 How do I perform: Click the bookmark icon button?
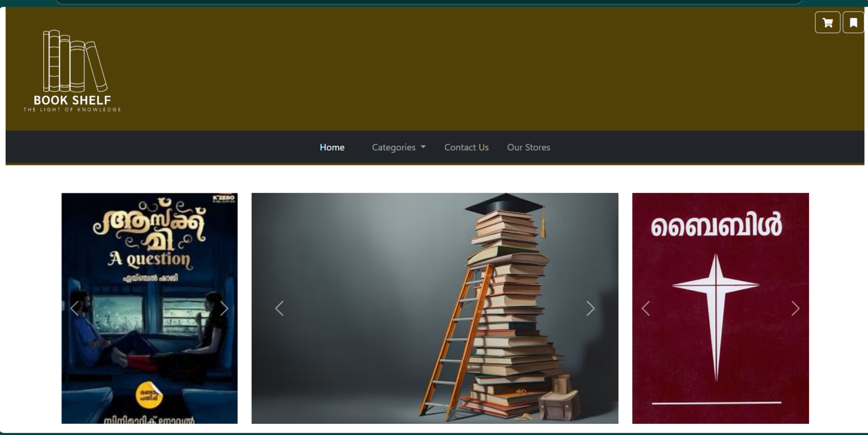(853, 23)
